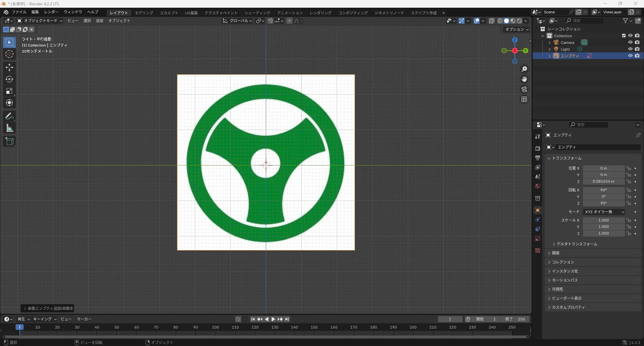This screenshot has width=644, height=346.
Task: Click the current frame number field
Action: coord(450,319)
